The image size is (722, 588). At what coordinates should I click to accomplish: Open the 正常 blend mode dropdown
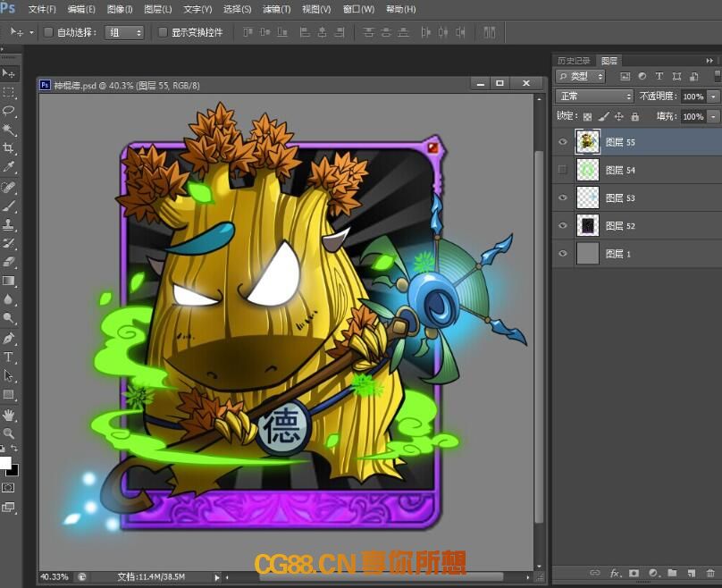pyautogui.click(x=594, y=97)
